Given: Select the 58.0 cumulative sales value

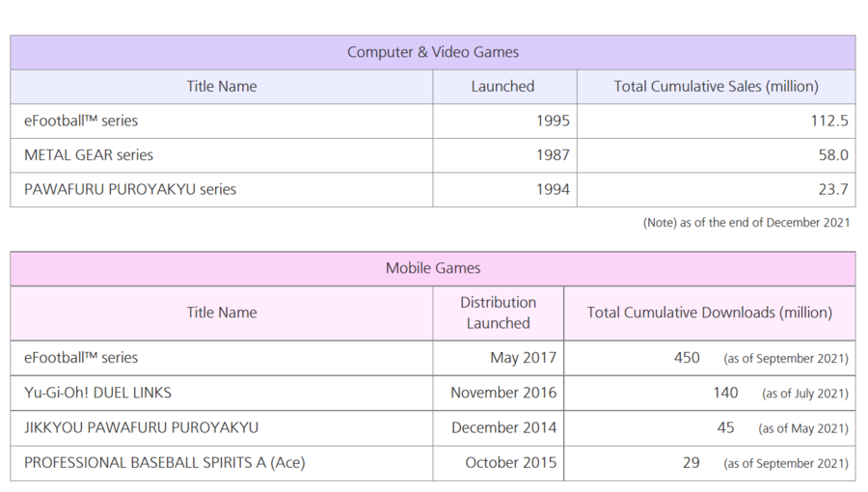Looking at the screenshot, I should (x=833, y=155).
